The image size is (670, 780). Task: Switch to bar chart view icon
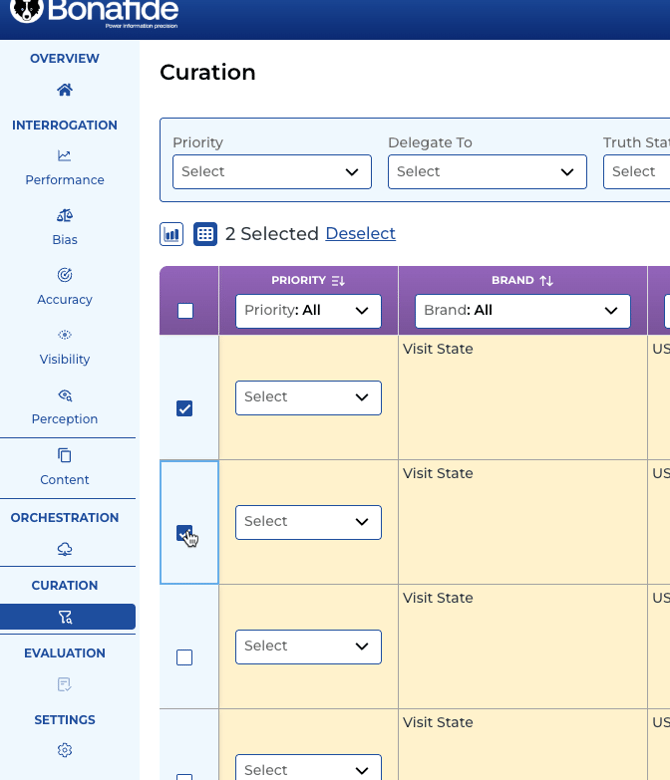(172, 234)
